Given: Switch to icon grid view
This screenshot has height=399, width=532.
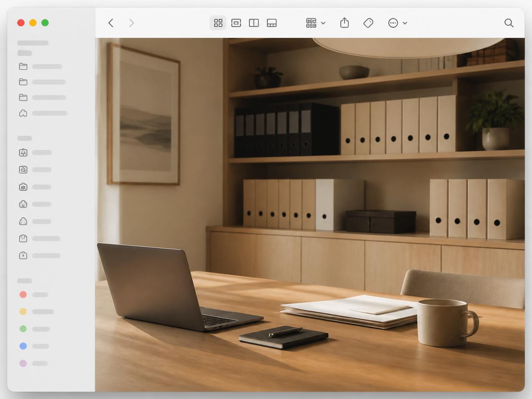Looking at the screenshot, I should click(218, 23).
